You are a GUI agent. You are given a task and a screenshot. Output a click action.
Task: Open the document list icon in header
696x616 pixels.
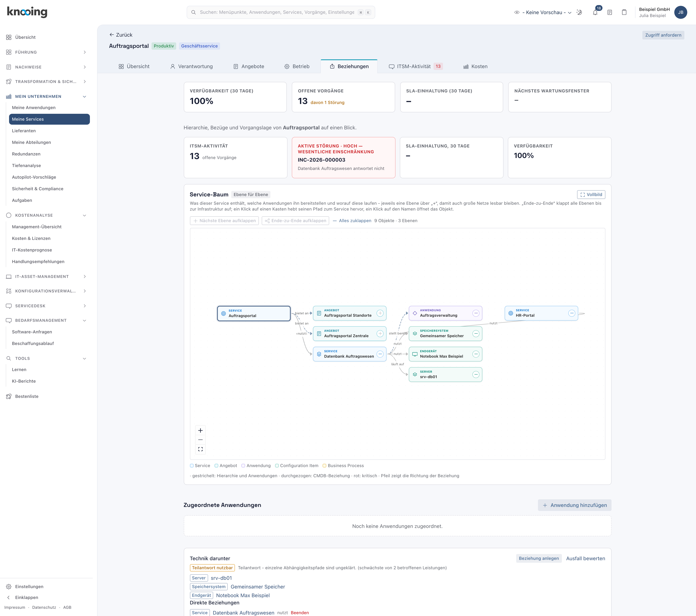tap(610, 12)
